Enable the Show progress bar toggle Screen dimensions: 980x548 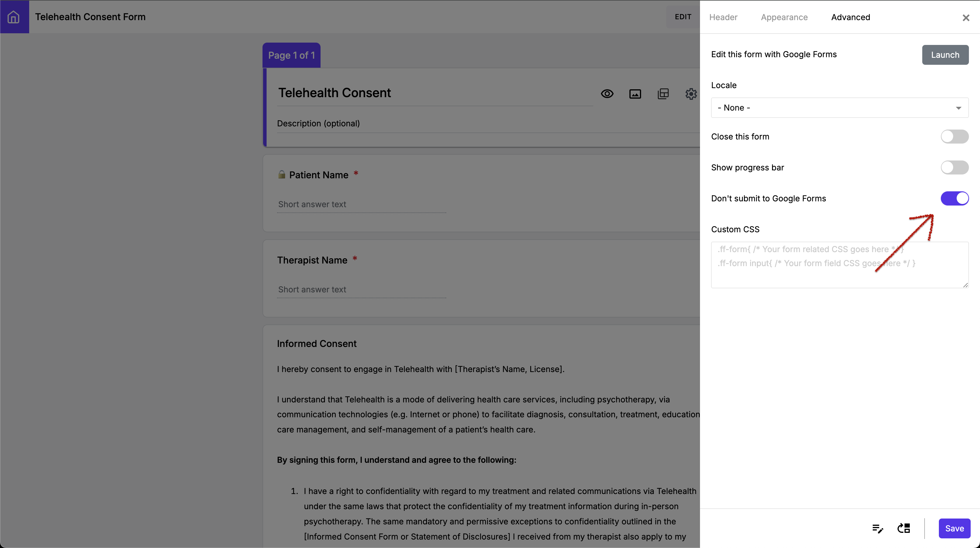coord(954,167)
